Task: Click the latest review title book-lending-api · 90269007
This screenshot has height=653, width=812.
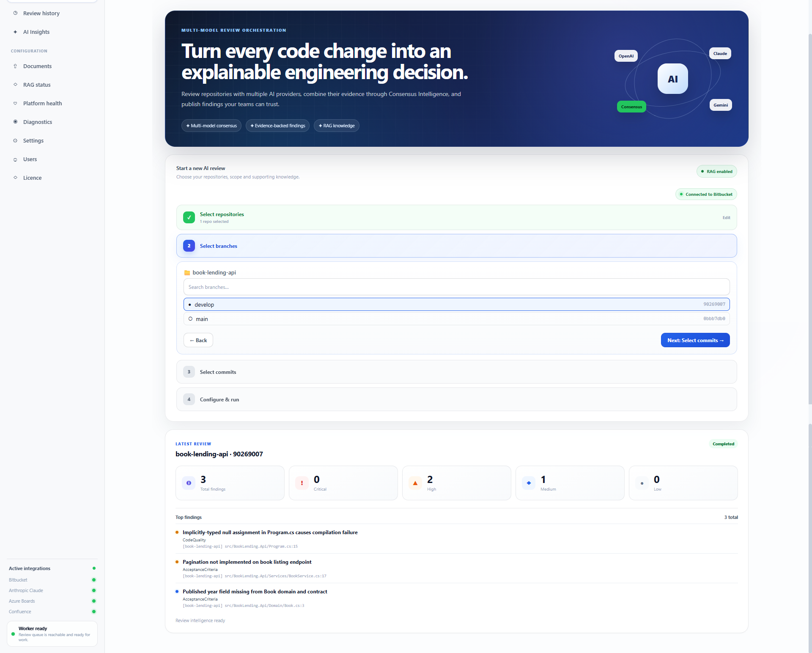Action: 219,454
